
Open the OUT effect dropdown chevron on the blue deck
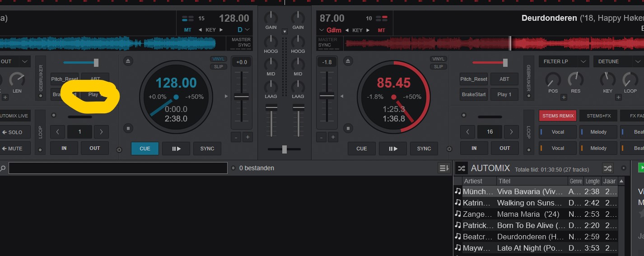pyautogui.click(x=25, y=61)
